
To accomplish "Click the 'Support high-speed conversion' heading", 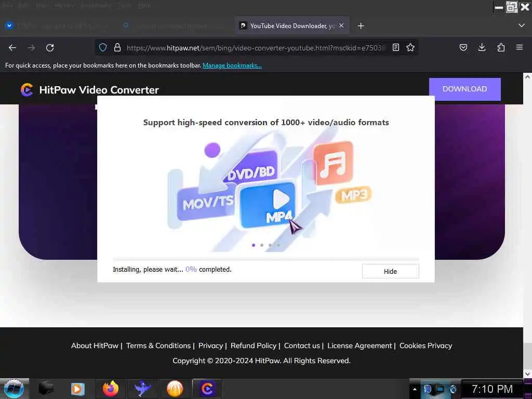I will (266, 123).
